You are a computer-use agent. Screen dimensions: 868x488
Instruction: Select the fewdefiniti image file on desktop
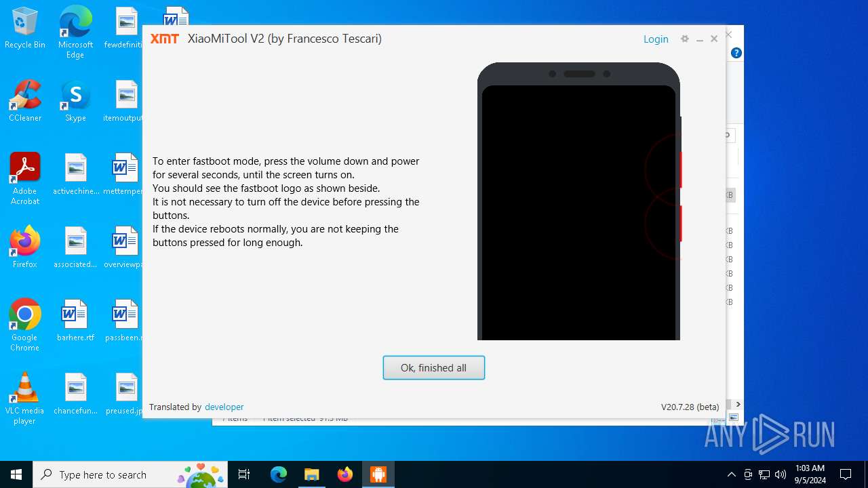[125, 28]
